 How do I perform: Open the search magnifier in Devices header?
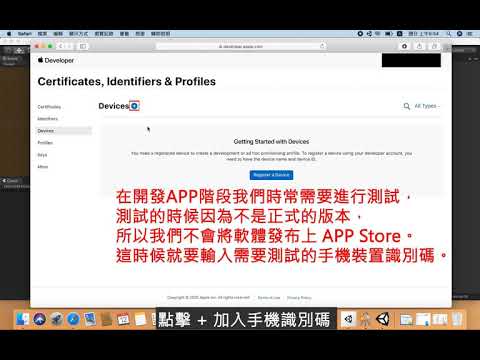pyautogui.click(x=407, y=106)
